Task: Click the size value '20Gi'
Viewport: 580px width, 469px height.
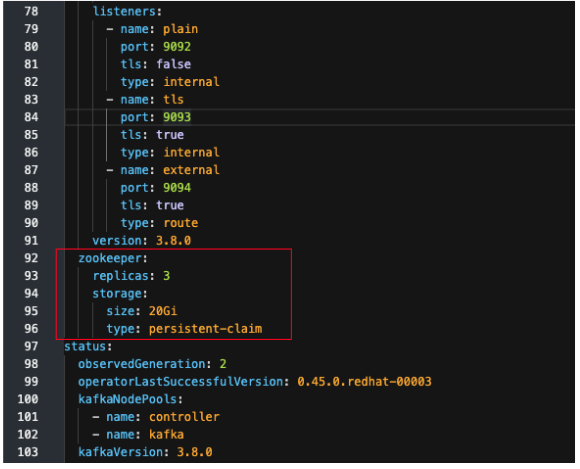Action: pyautogui.click(x=163, y=311)
